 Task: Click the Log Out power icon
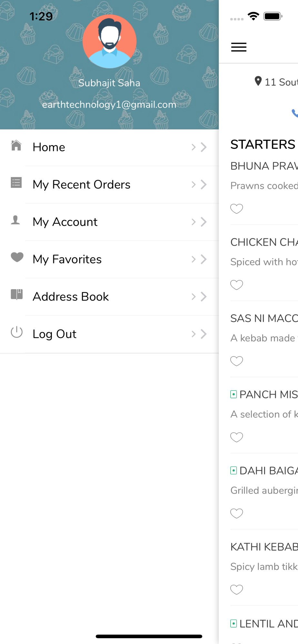click(x=16, y=332)
